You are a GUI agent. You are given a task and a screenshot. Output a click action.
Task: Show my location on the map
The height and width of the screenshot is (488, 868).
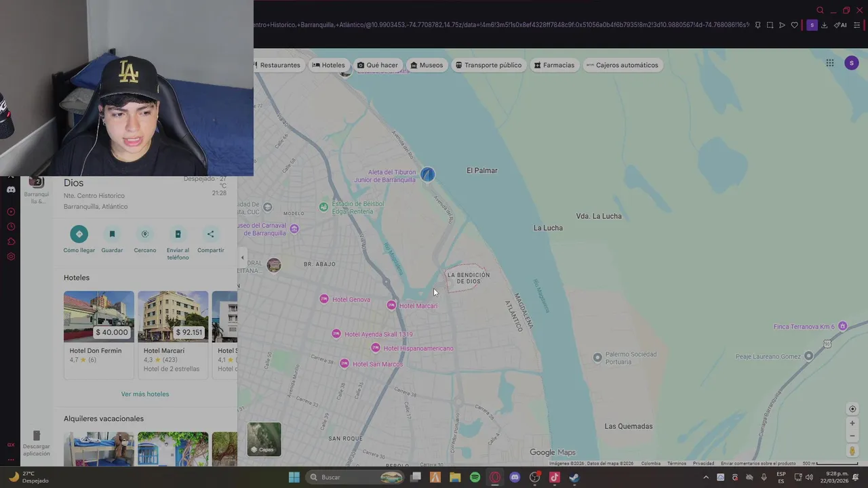(x=852, y=409)
